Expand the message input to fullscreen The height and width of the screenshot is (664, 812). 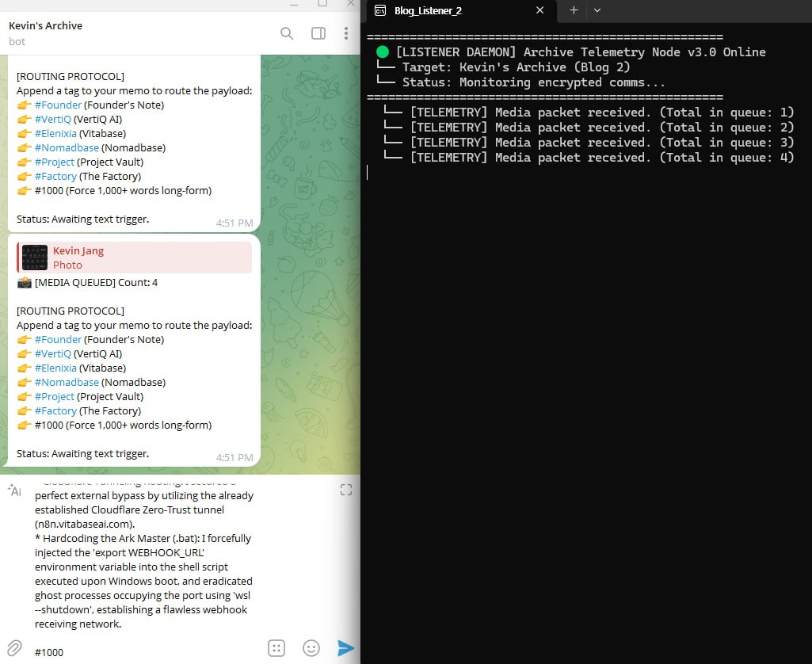[346, 490]
